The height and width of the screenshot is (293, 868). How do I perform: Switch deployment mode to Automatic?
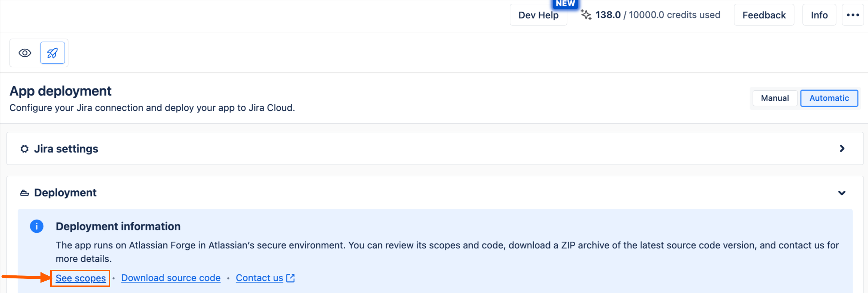point(829,98)
